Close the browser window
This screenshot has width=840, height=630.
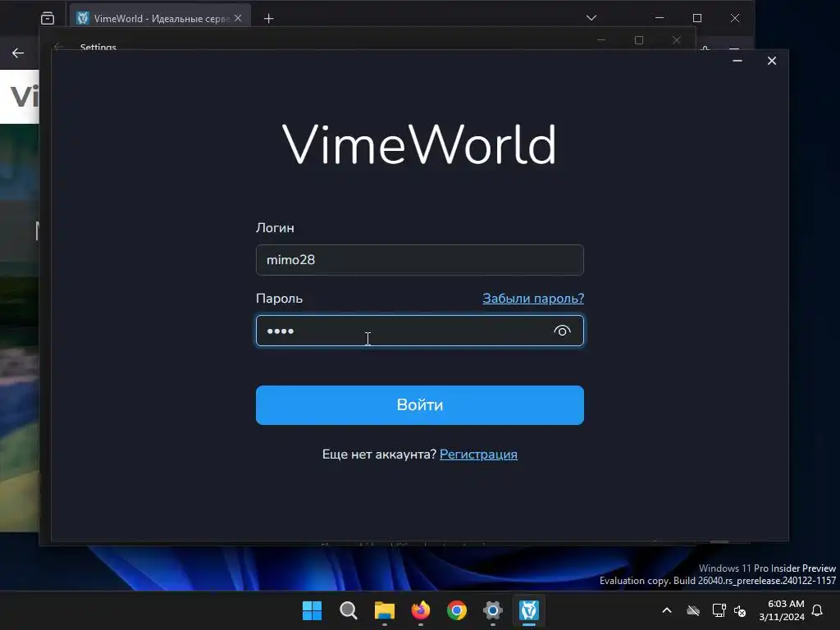pyautogui.click(x=735, y=18)
